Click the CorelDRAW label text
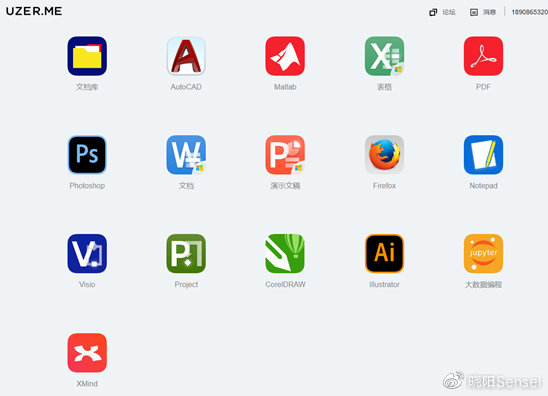 (285, 285)
